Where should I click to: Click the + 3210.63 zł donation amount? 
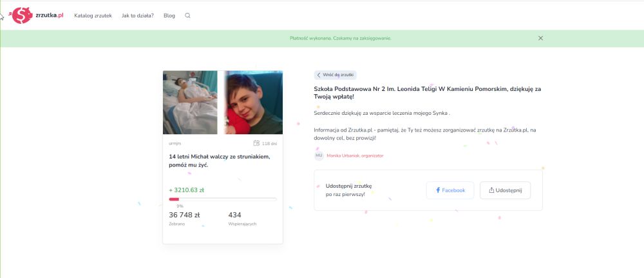[x=187, y=190]
